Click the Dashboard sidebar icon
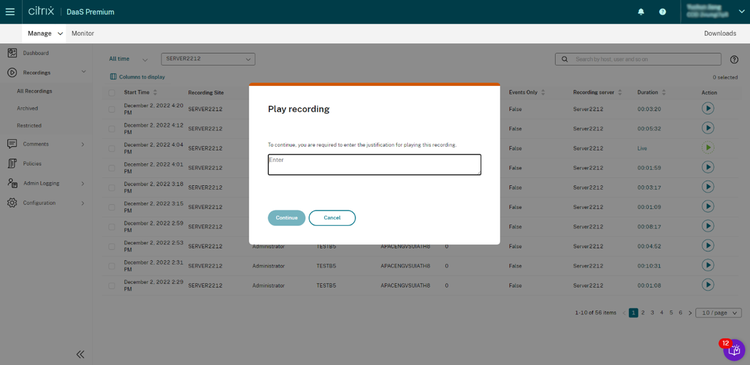This screenshot has width=750, height=365. point(12,53)
